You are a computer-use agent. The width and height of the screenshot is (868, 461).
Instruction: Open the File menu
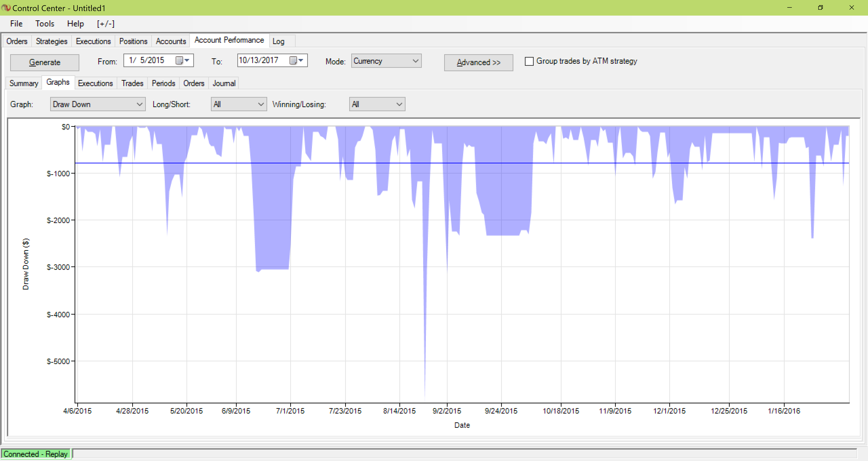tap(16, 24)
